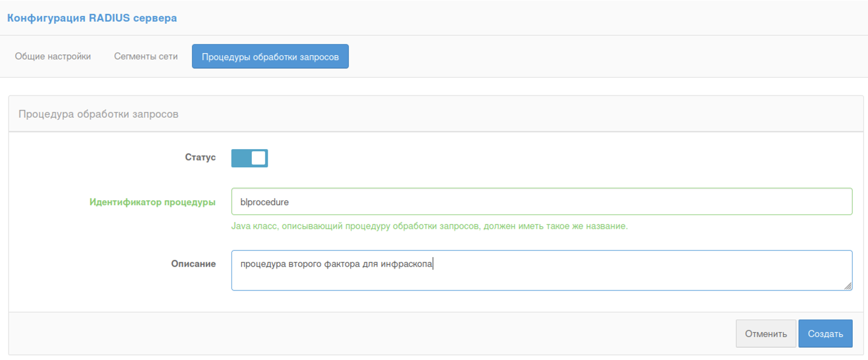Click the green Идентификатор процедуры label
This screenshot has width=868, height=360.
coord(152,202)
